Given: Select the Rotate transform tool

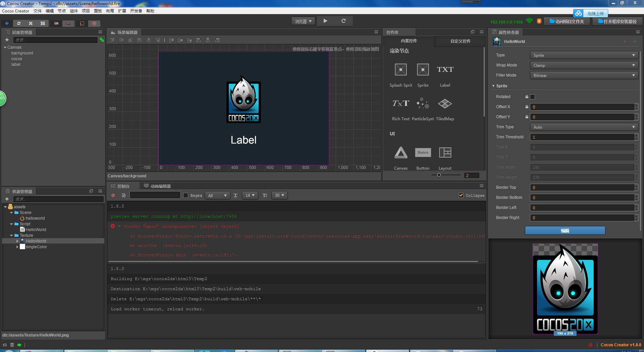Looking at the screenshot, I should click(19, 24).
